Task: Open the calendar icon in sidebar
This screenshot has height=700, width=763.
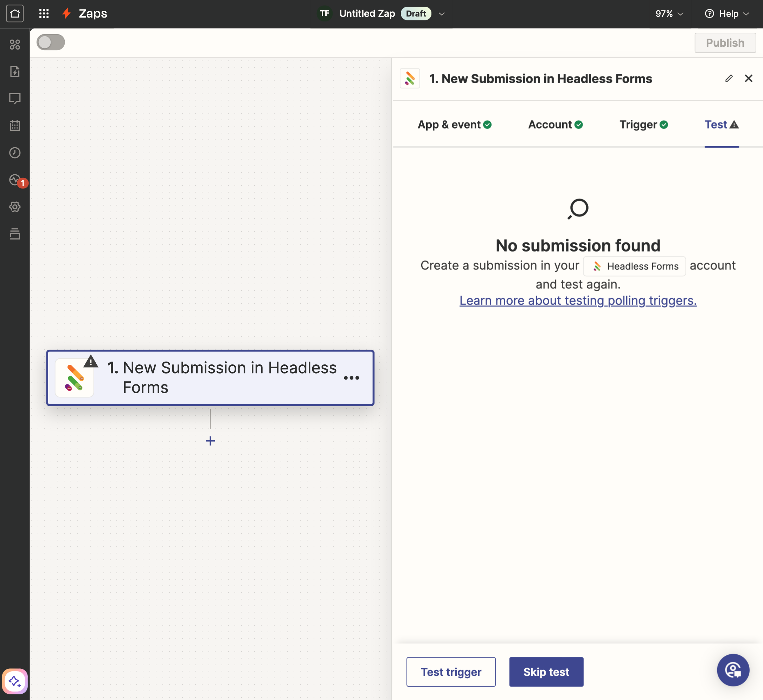Action: point(15,125)
